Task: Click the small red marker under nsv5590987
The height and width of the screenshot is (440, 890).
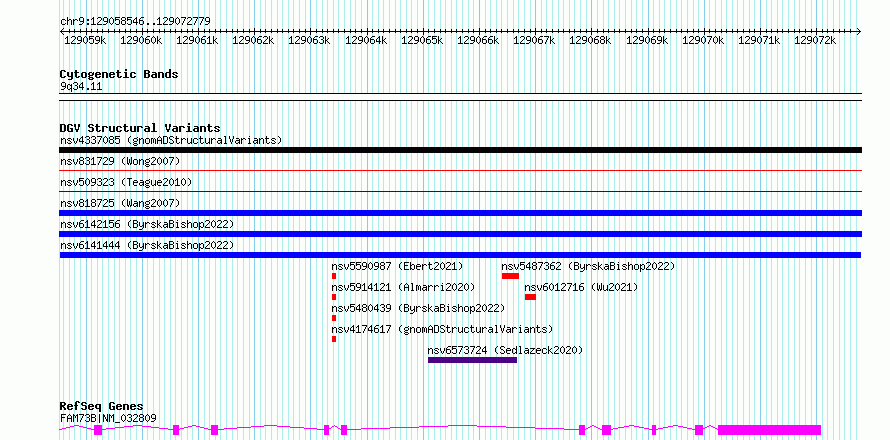Action: click(x=334, y=276)
